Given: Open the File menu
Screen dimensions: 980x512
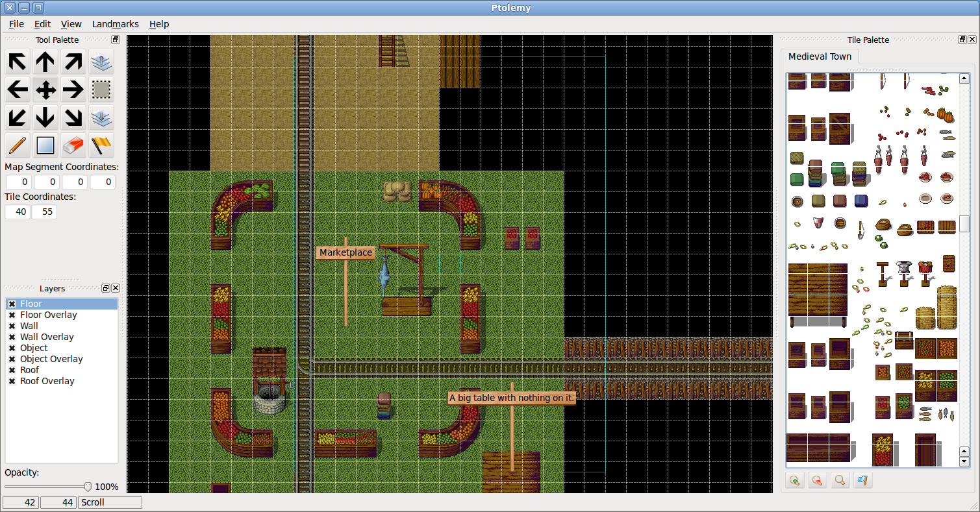Looking at the screenshot, I should pos(16,24).
